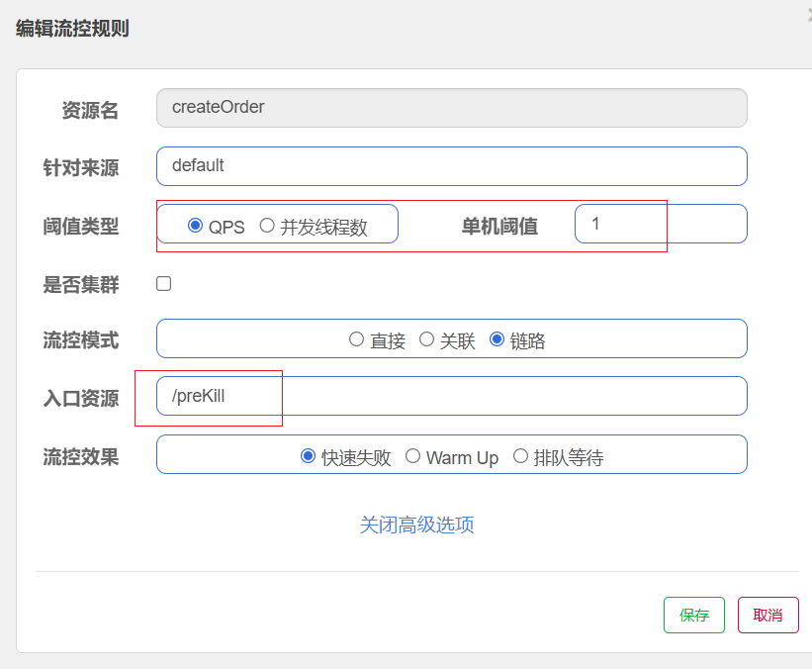Click the 资源名 label
The height and width of the screenshot is (669, 812).
tap(90, 111)
